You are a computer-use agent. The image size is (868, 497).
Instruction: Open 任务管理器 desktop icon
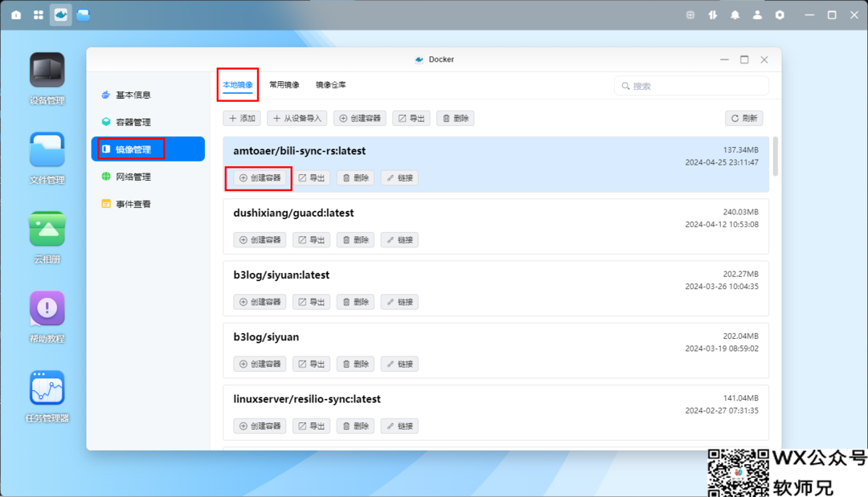pyautogui.click(x=47, y=397)
